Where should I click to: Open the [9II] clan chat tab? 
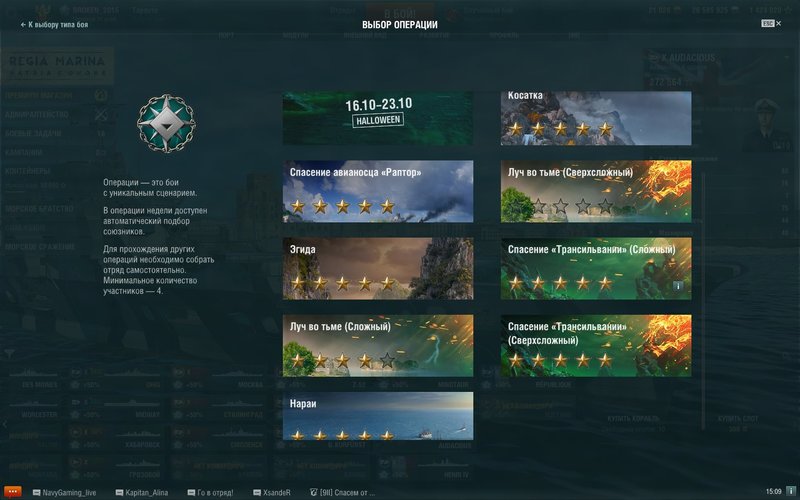point(343,492)
